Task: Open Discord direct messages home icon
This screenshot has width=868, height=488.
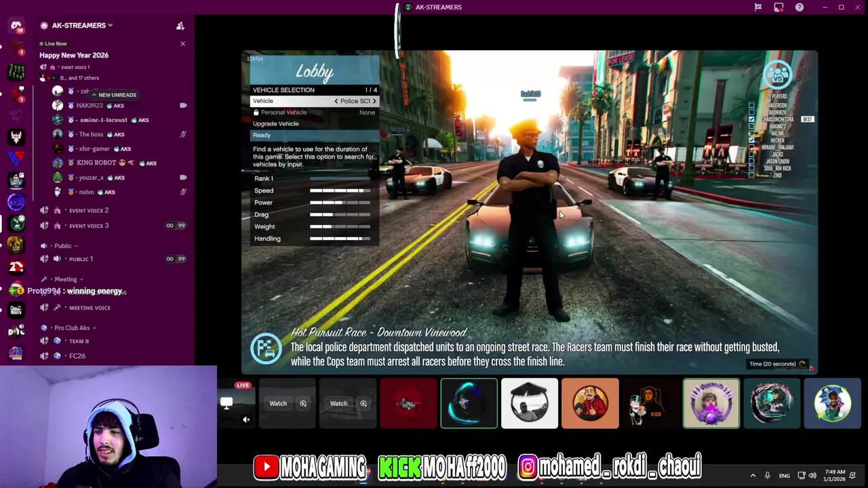Action: pos(16,26)
